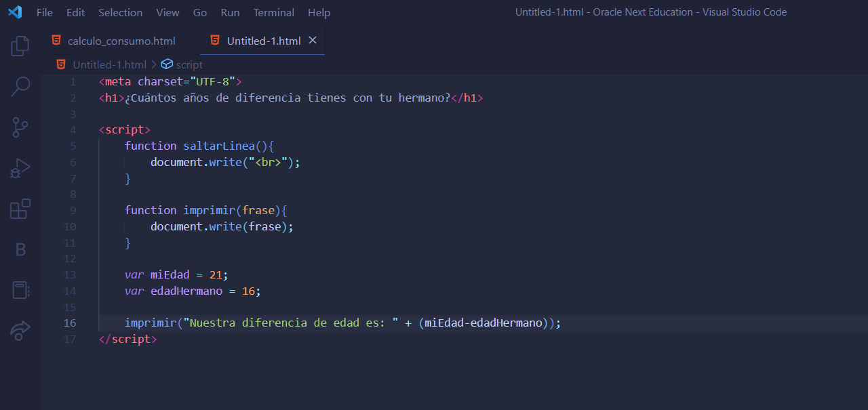Viewport: 868px width, 410px height.
Task: Open the Run menu
Action: coord(230,12)
